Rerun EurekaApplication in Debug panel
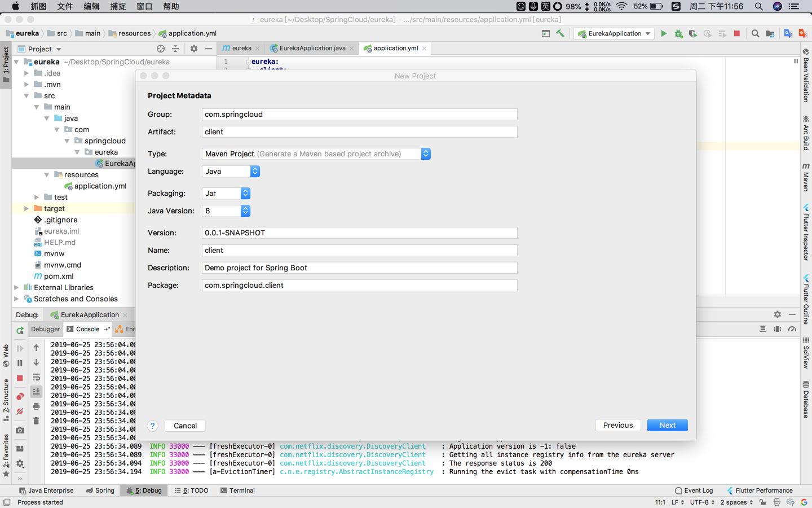The width and height of the screenshot is (812, 508). click(20, 330)
